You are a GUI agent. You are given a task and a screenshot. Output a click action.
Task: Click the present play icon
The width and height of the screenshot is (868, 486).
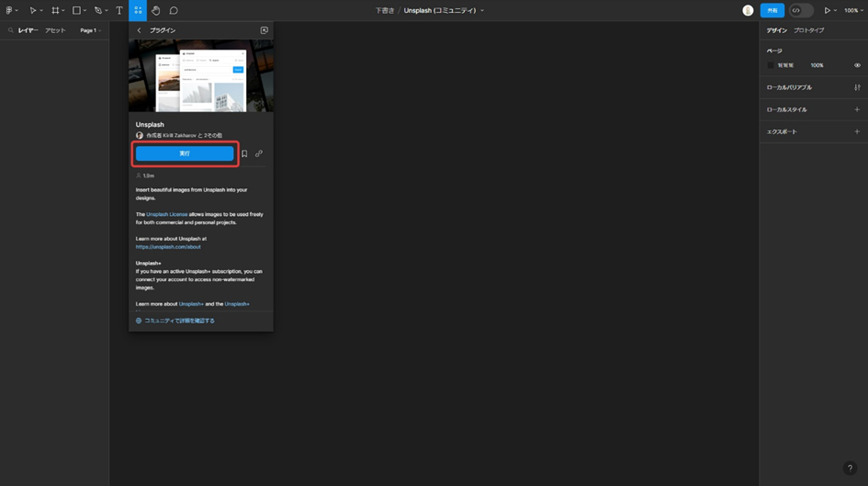827,10
